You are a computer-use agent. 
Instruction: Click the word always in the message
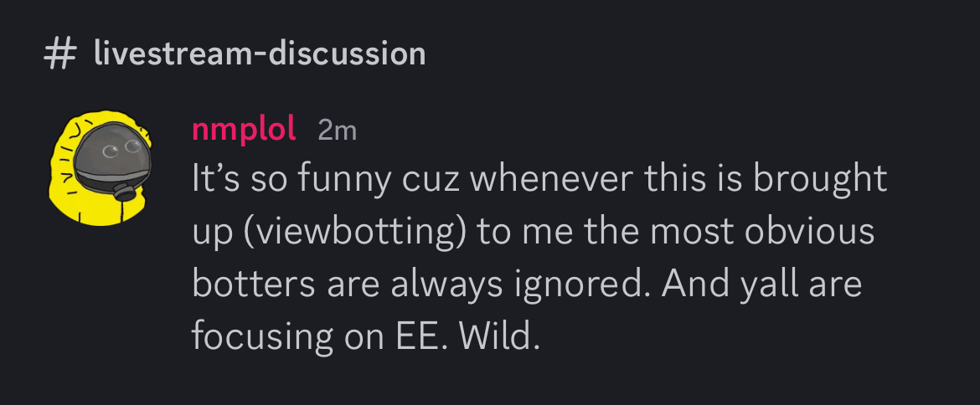click(x=446, y=285)
